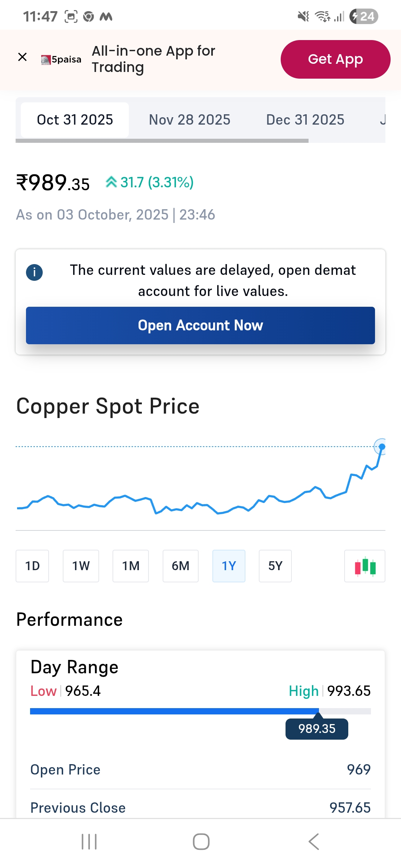Tap the expiry tabs horizontal scrollbar

(162, 141)
